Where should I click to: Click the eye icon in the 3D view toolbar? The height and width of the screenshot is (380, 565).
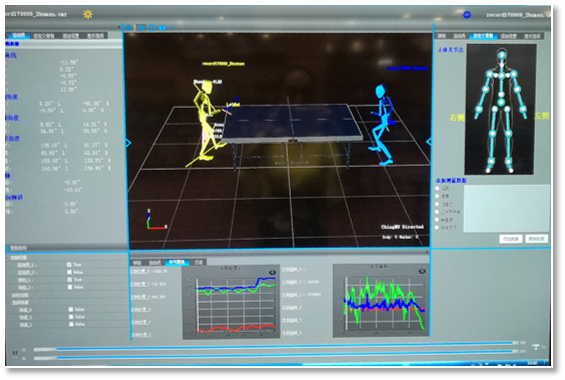[x=162, y=27]
